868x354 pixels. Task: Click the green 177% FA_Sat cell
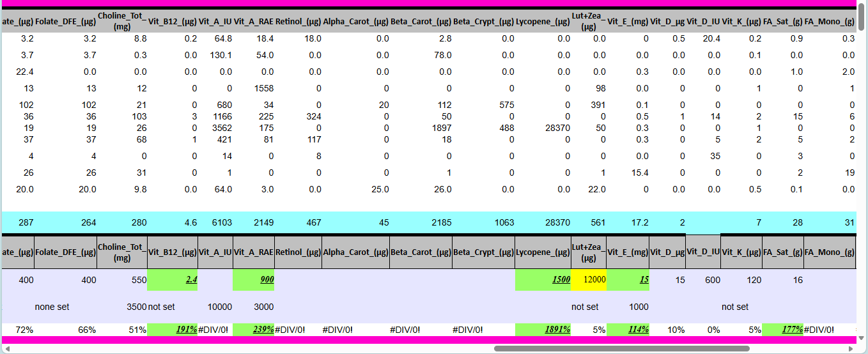782,330
